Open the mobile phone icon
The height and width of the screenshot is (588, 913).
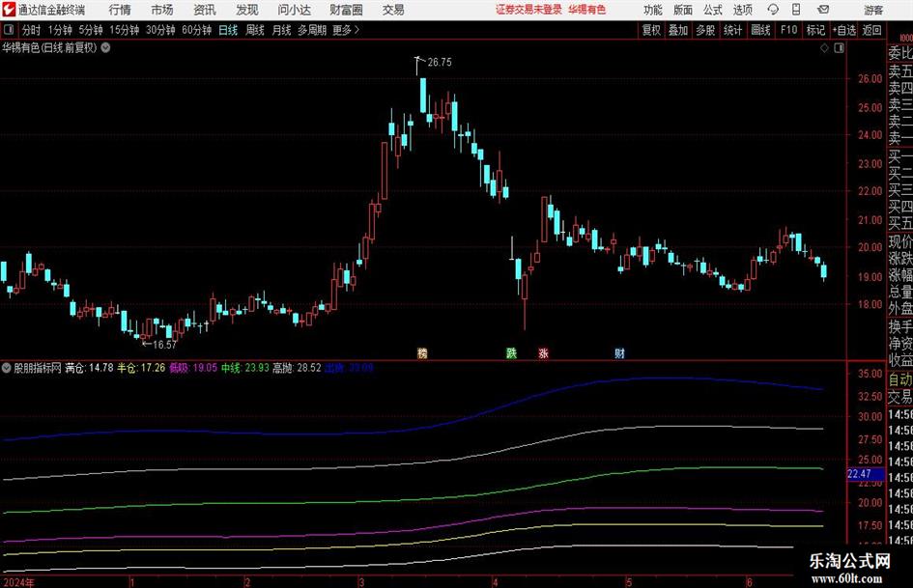tap(796, 10)
